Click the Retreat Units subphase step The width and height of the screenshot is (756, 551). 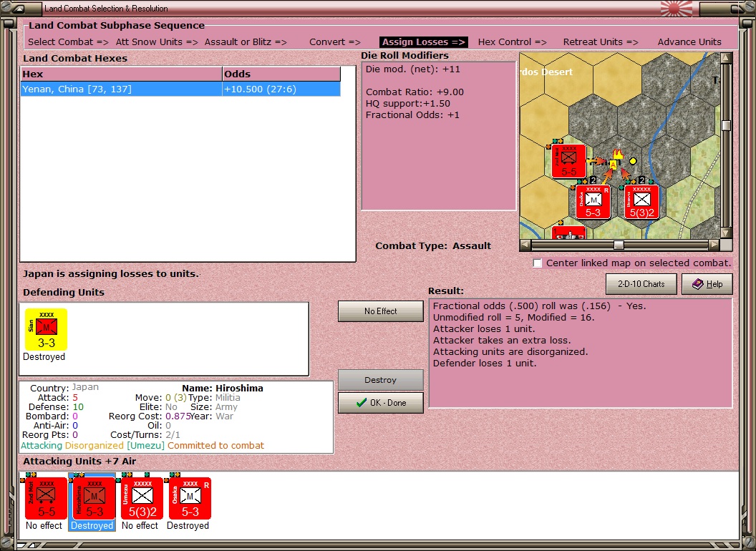600,42
